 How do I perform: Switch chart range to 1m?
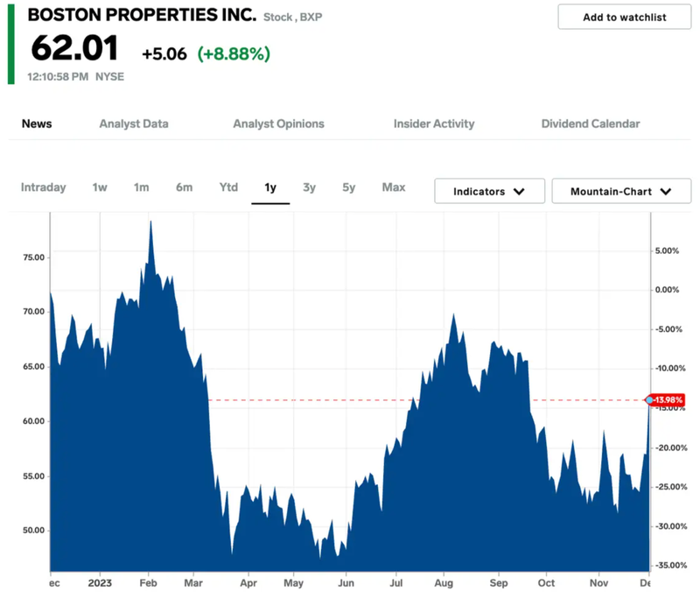coord(141,187)
